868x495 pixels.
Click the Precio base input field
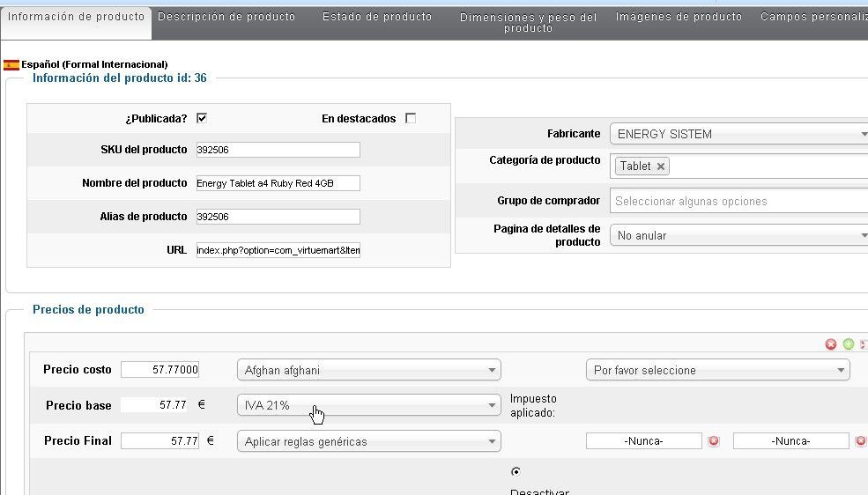point(156,405)
